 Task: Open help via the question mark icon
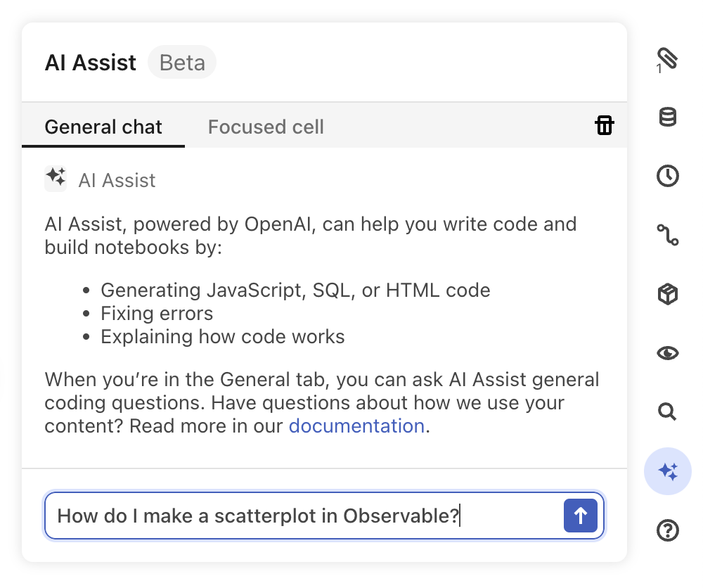click(666, 531)
